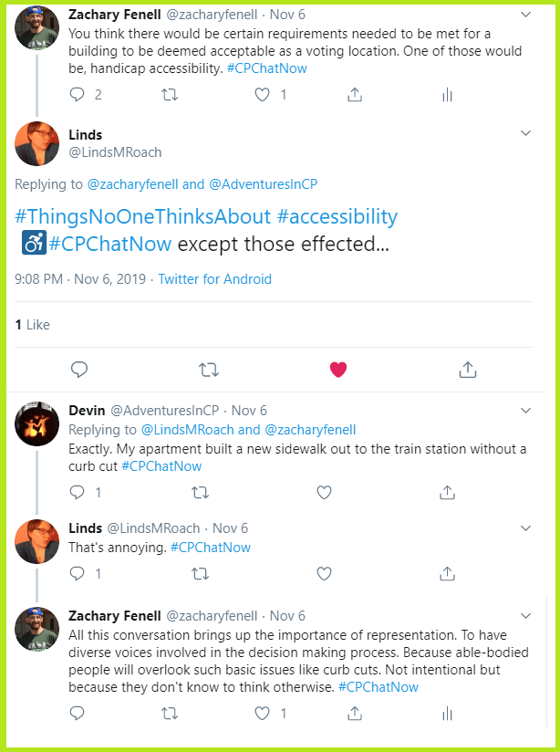Like Devin's tweet about the sidewalk

coord(324,492)
